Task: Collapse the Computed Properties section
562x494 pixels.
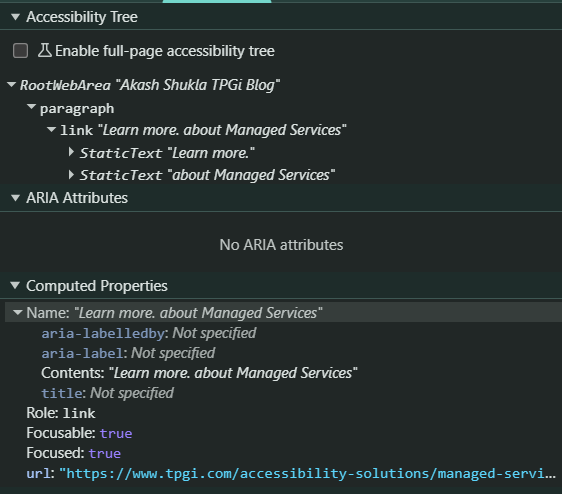Action: coord(15,286)
